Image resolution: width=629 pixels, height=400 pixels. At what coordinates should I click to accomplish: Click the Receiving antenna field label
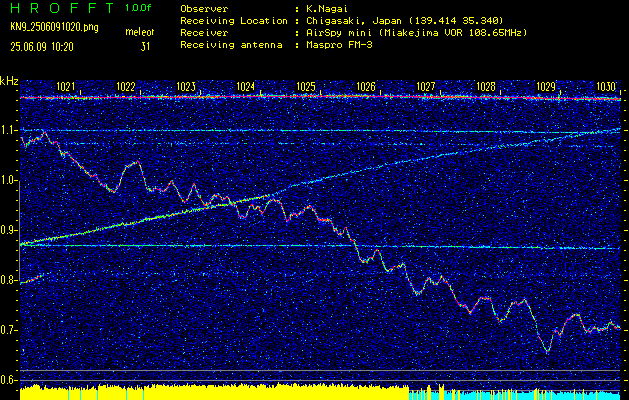(231, 45)
